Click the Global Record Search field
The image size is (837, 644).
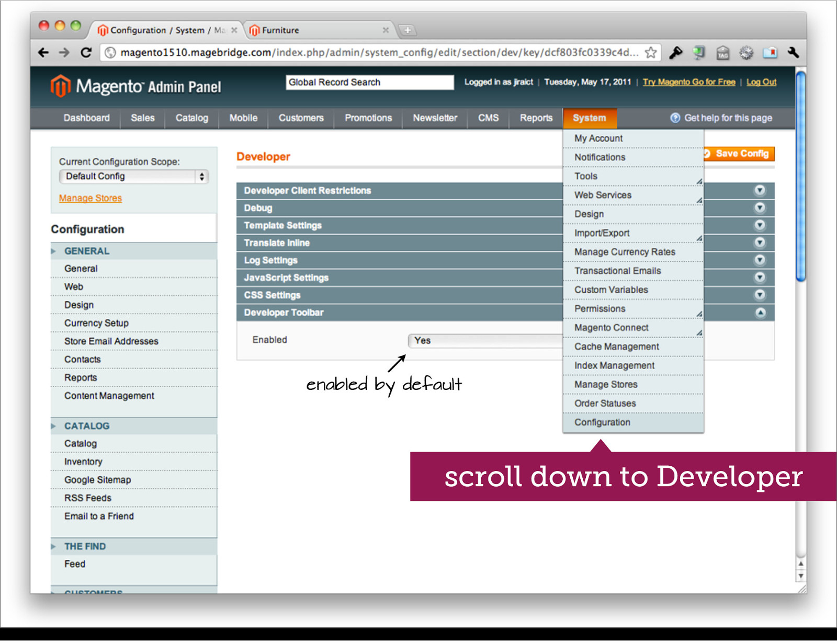click(370, 83)
